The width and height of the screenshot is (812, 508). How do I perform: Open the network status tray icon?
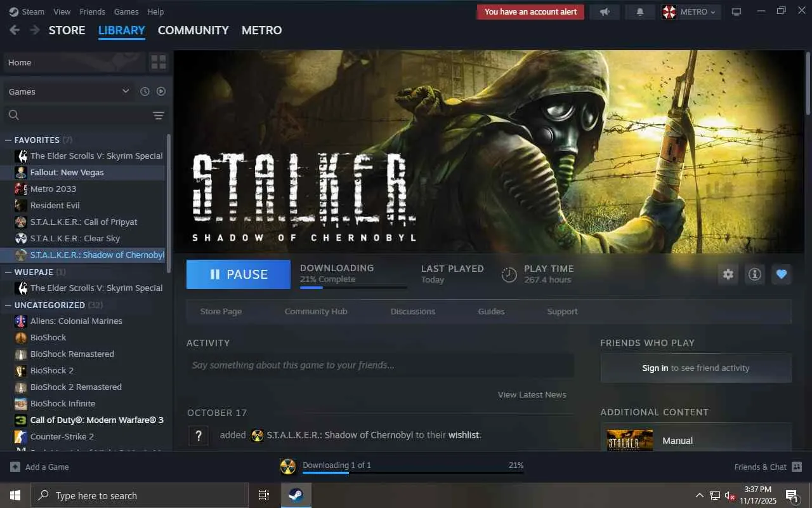(714, 495)
